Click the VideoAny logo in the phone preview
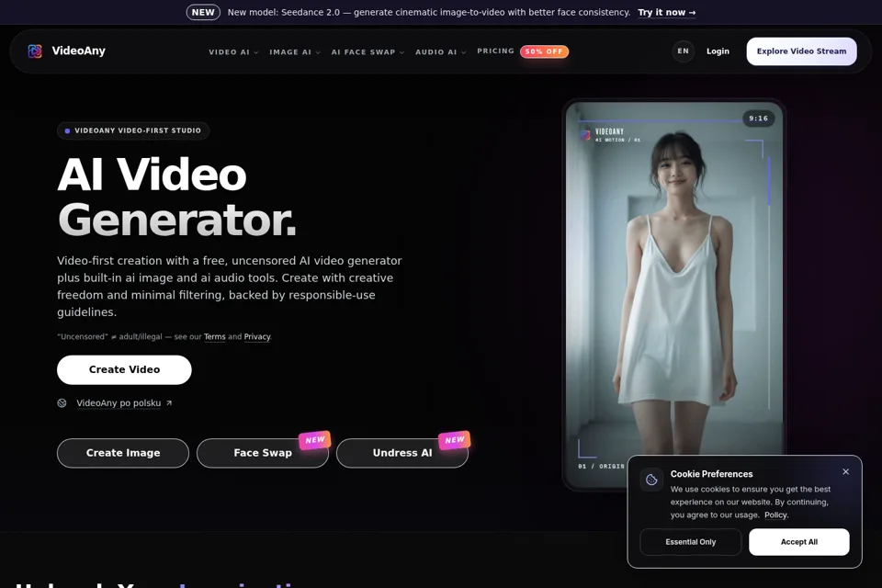The image size is (882, 588). (585, 134)
